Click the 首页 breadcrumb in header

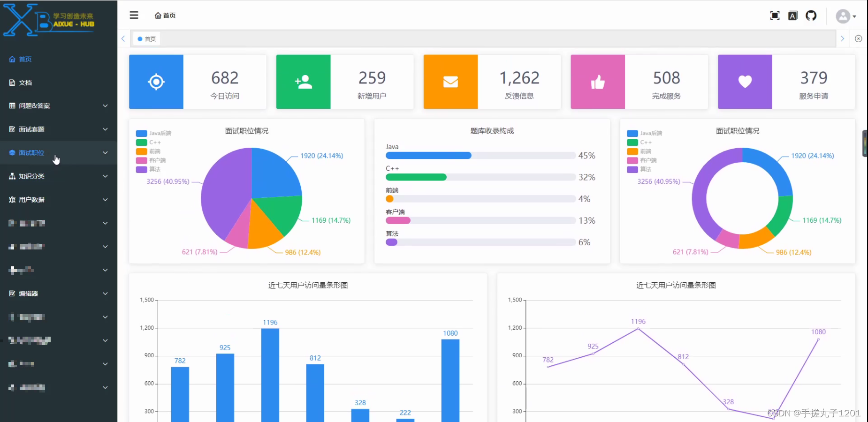(x=165, y=15)
